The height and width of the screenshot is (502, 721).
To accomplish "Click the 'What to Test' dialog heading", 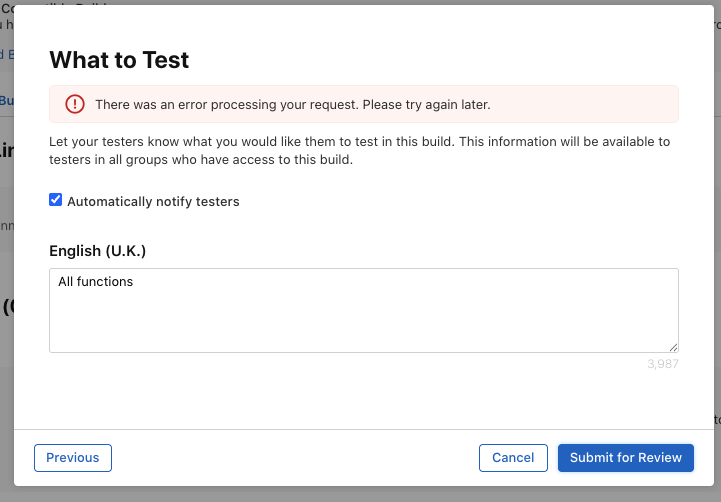I will pyautogui.click(x=119, y=60).
